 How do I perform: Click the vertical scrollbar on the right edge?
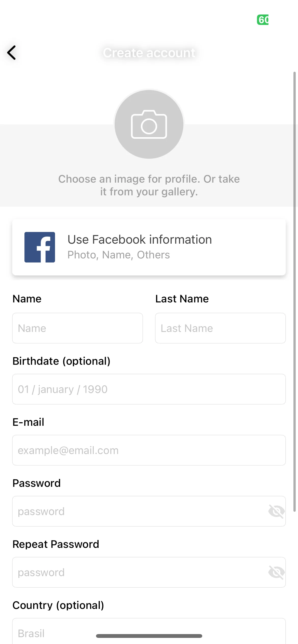pyautogui.click(x=294, y=292)
